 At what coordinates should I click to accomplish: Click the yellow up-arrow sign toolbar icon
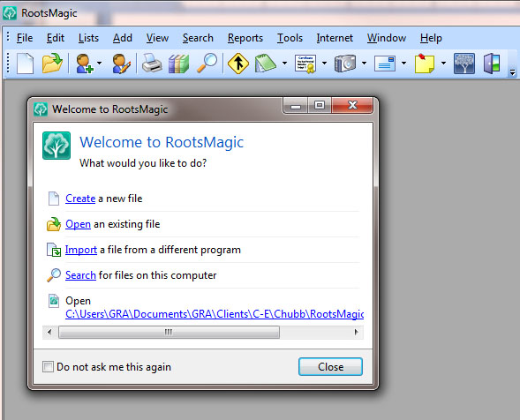[x=238, y=64]
